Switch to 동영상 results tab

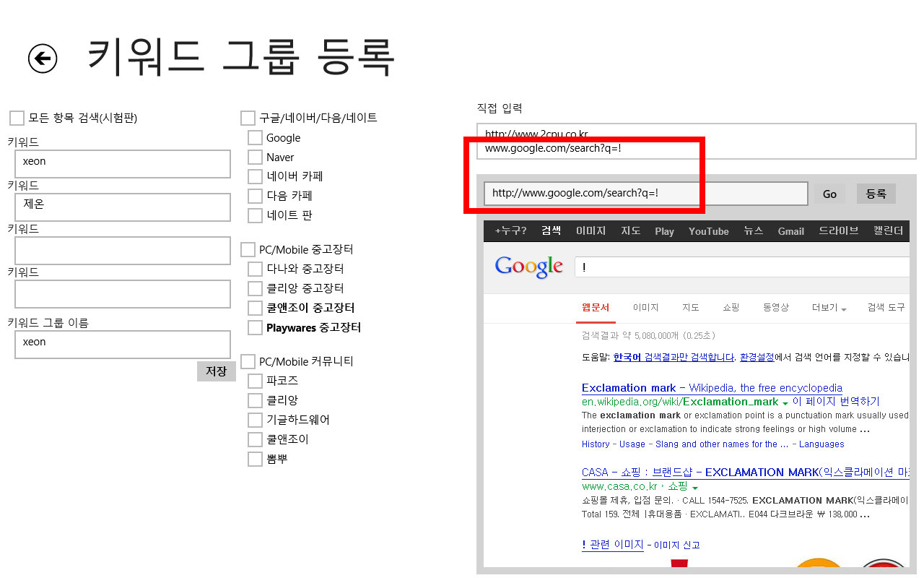point(776,308)
